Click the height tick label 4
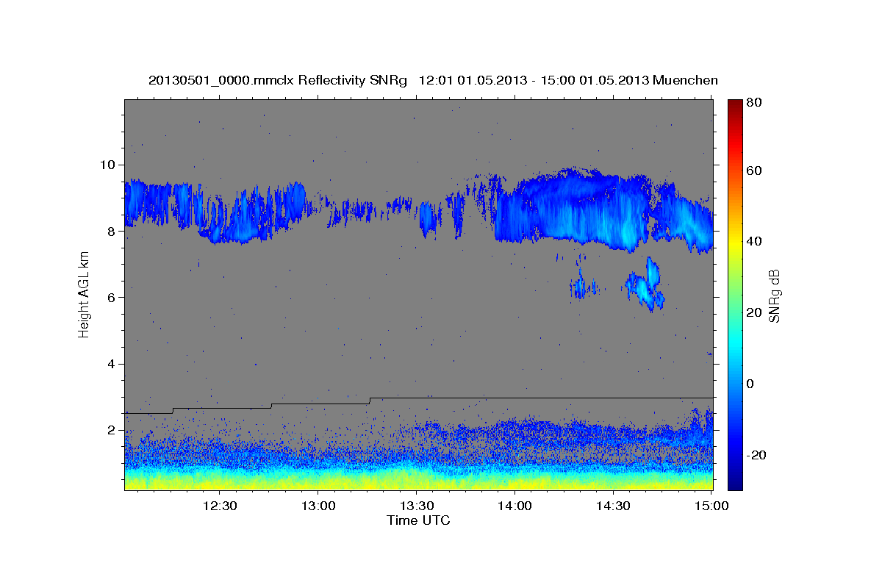The width and height of the screenshot is (882, 588). (113, 364)
